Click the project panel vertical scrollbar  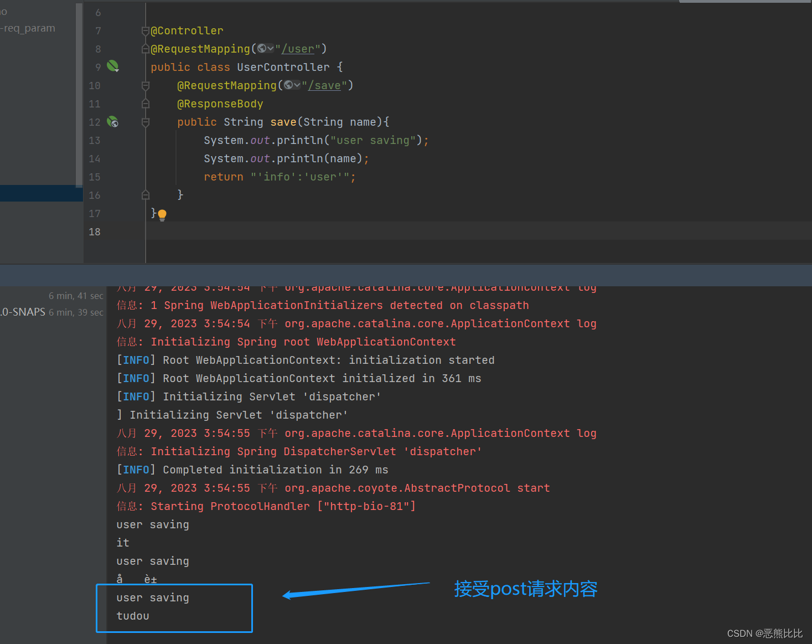pos(79,94)
